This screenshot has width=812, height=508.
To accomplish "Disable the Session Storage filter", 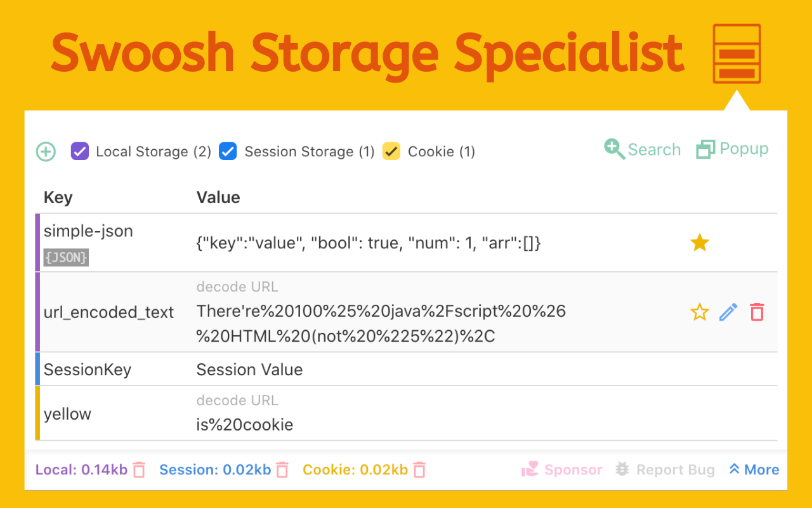I will click(x=228, y=151).
